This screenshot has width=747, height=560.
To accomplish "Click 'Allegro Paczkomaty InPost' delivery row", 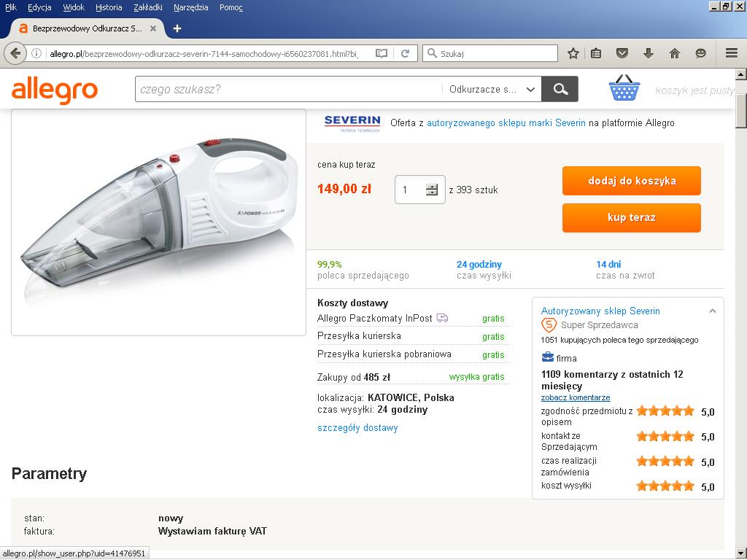I will [x=413, y=318].
